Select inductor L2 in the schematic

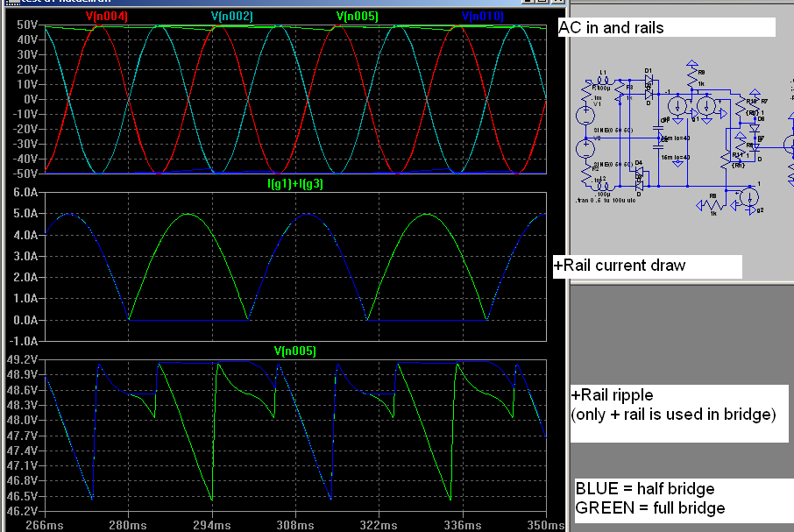pos(603,187)
